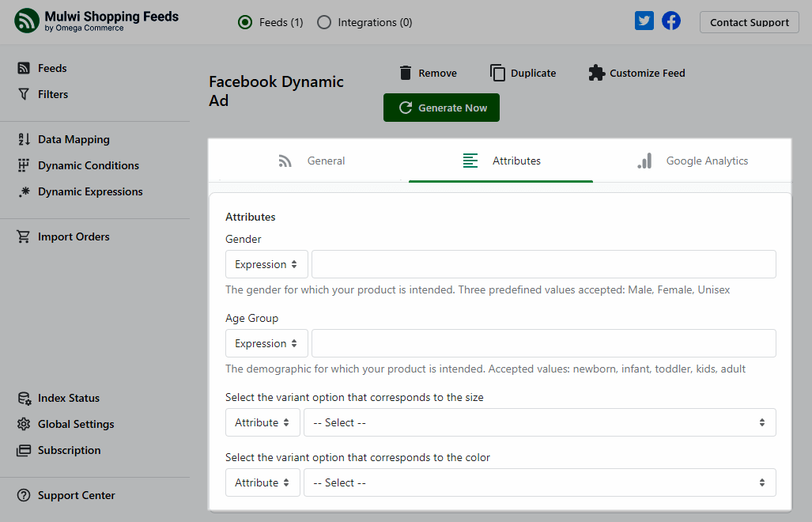
Task: Click the trash icon beside Remove
Action: (406, 73)
